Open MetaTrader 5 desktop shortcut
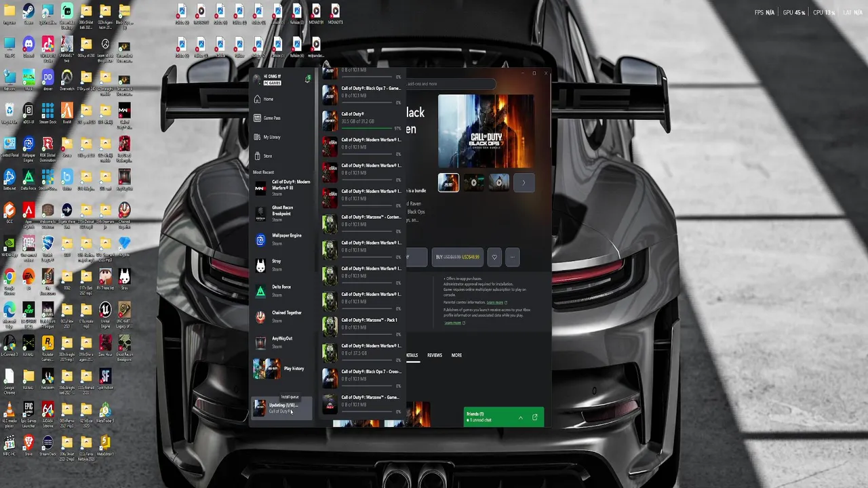 tap(105, 411)
